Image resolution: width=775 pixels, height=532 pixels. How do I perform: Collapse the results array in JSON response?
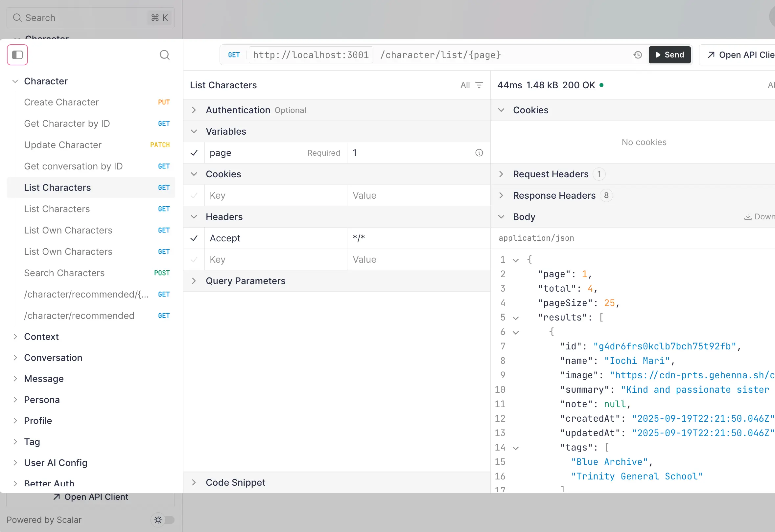tap(515, 317)
